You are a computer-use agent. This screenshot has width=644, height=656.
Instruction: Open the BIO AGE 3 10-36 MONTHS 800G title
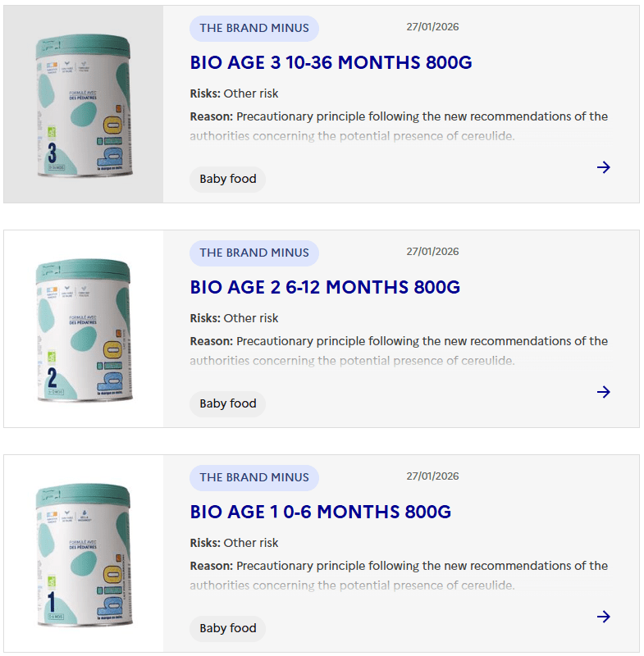(331, 63)
